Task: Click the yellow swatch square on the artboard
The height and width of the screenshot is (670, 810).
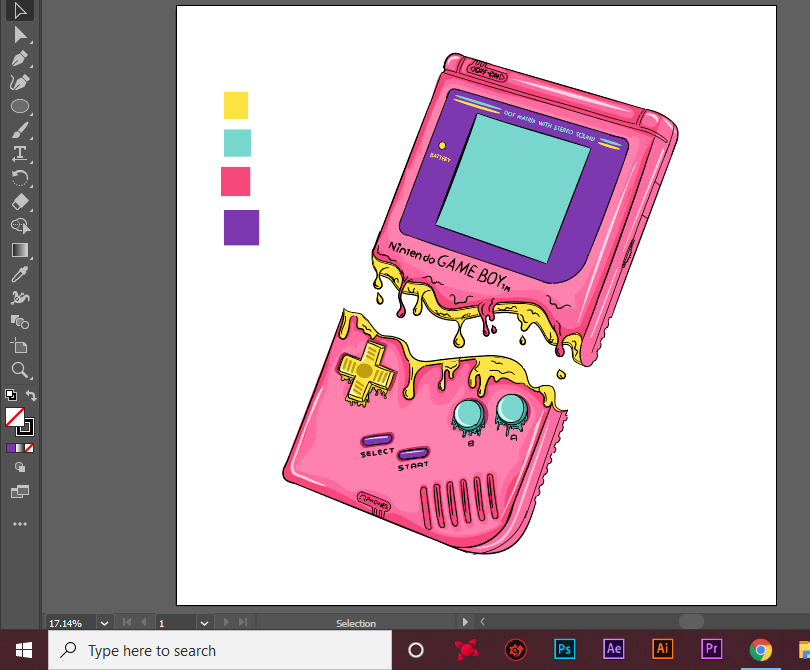Action: [236, 105]
